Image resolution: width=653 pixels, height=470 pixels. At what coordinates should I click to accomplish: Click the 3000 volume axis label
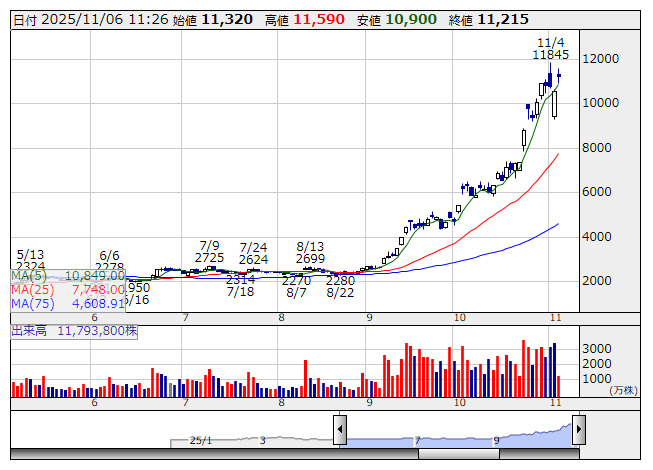pyautogui.click(x=597, y=348)
